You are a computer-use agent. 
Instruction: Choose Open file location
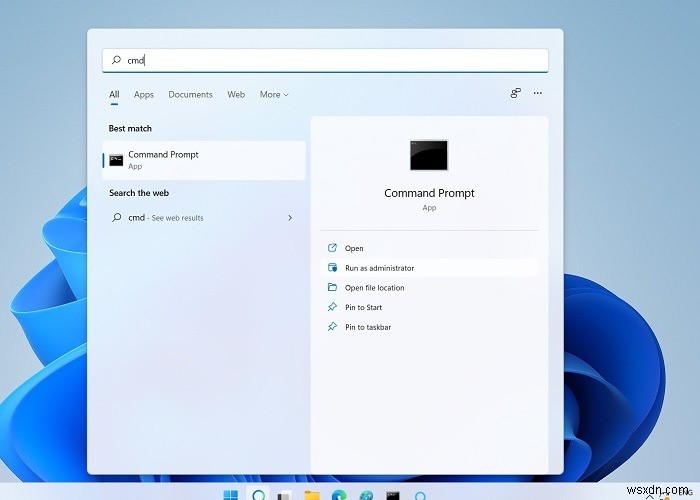point(429,288)
